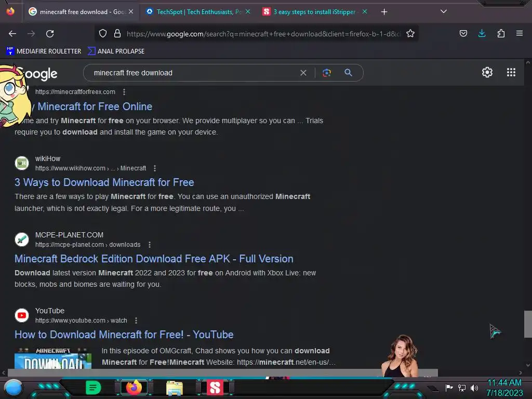This screenshot has width=532, height=399.
Task: Open a new tab with plus
Action: point(384,12)
